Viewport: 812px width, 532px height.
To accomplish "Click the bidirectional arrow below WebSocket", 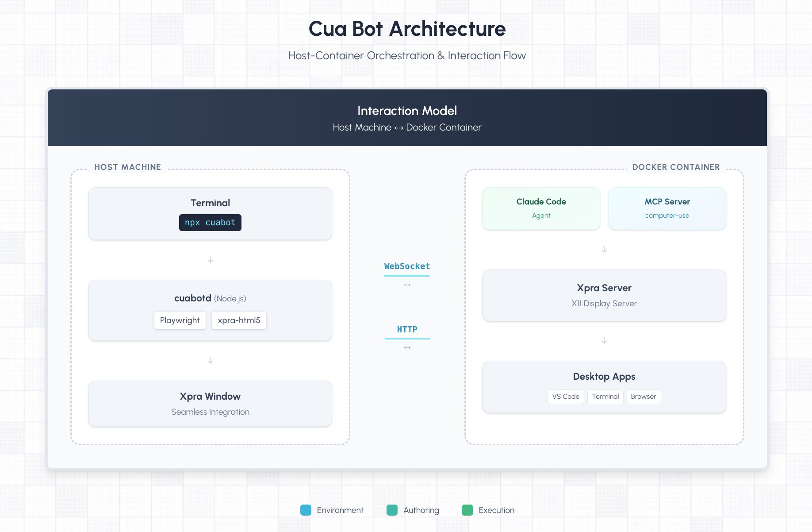I will [407, 285].
